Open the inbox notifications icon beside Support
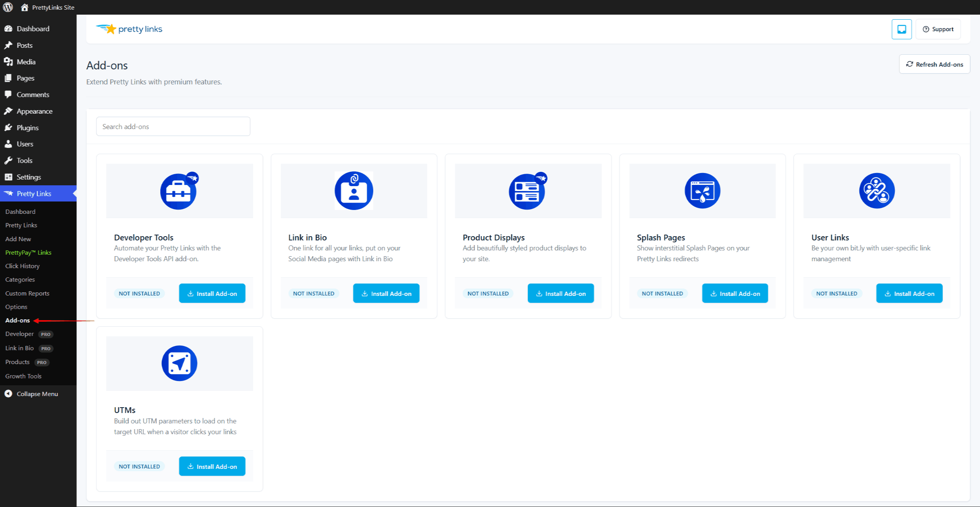The height and width of the screenshot is (507, 980). (901, 29)
